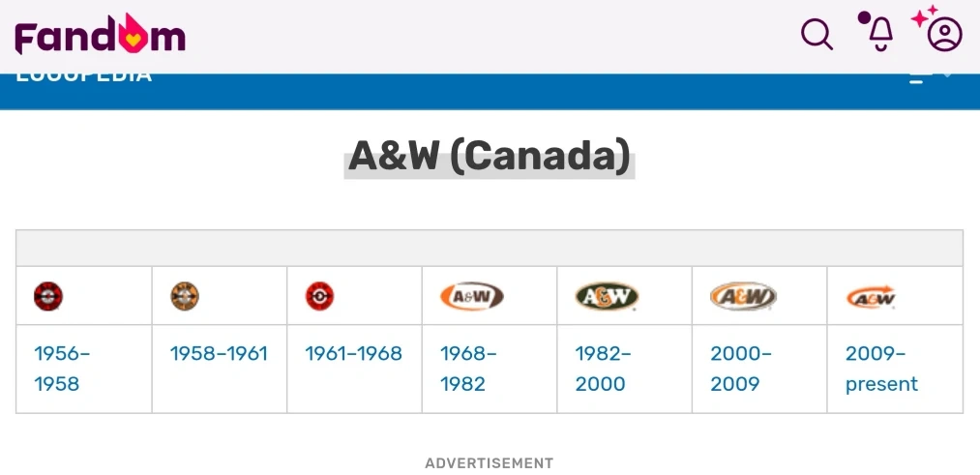Click the Fandom logo
The width and height of the screenshot is (980, 475).
coord(100,37)
